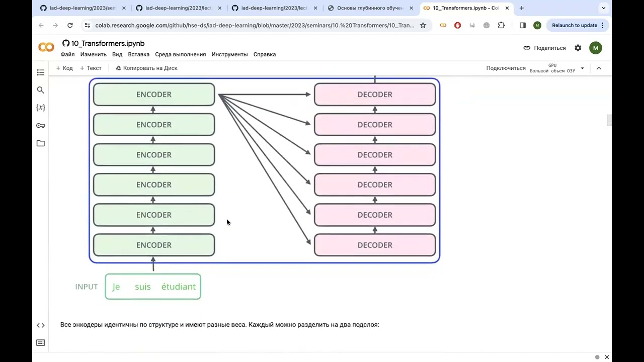The image size is (644, 362).
Task: Toggle Chrome side panel icon
Action: (x=523, y=25)
